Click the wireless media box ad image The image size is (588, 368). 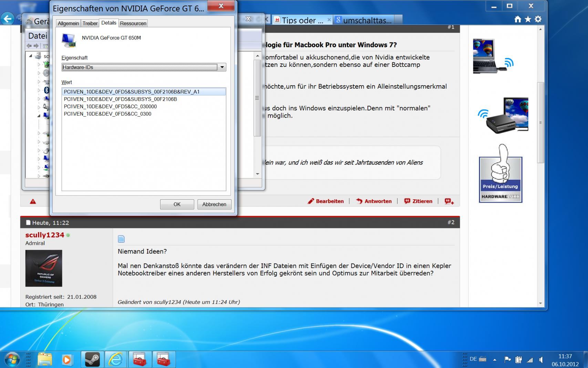pos(503,116)
